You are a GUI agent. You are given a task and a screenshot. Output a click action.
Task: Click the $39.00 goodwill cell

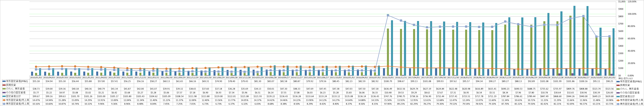(x=49, y=89)
